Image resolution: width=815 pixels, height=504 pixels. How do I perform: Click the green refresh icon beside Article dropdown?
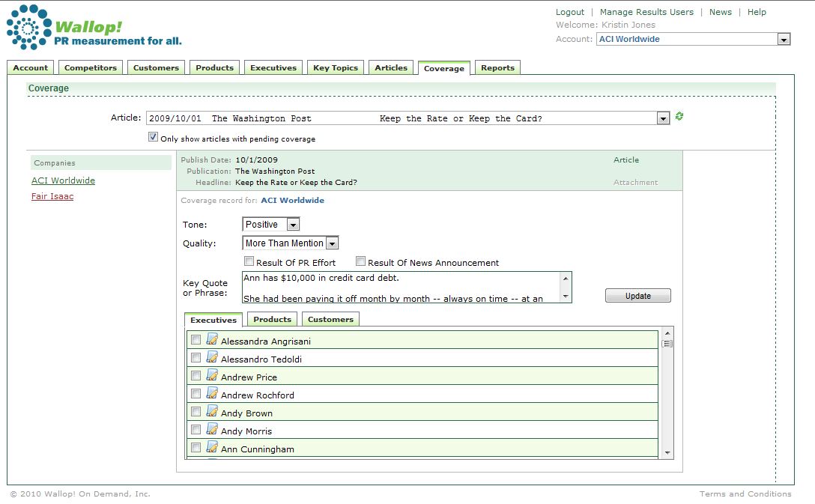pyautogui.click(x=679, y=116)
